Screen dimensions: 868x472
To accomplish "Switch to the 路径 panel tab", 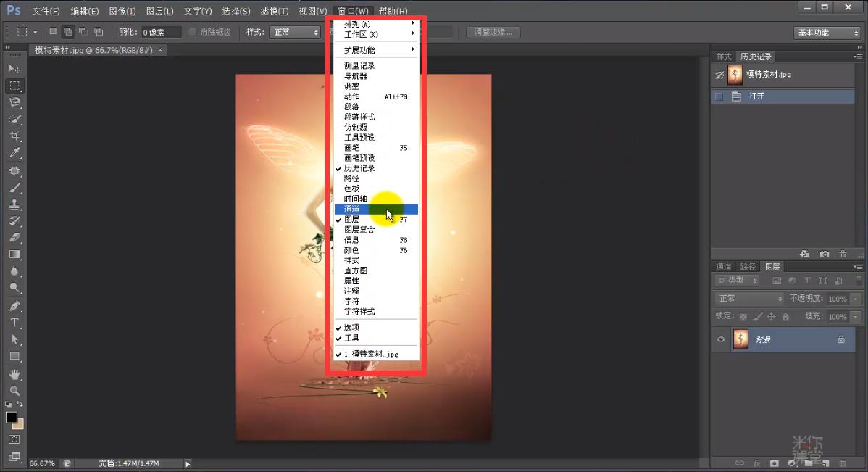I will (x=748, y=267).
